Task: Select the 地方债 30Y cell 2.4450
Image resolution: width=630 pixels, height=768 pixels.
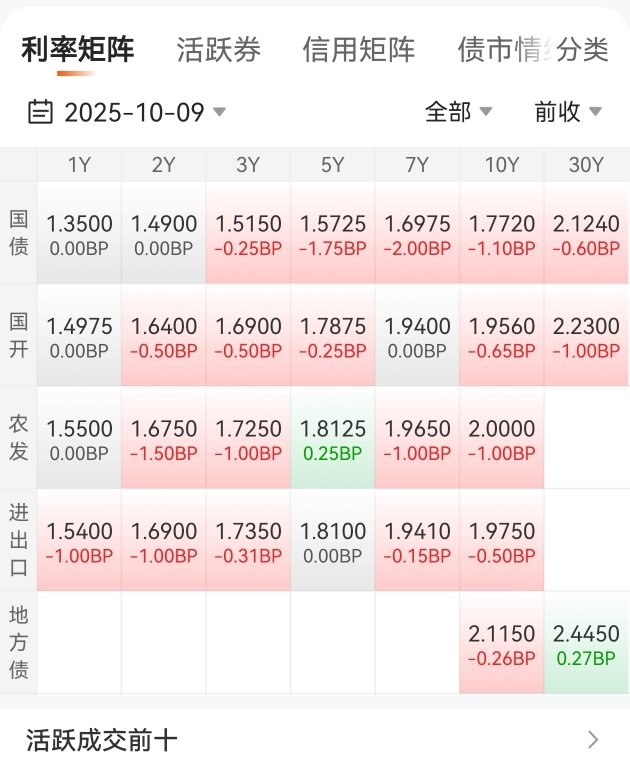Action: [586, 643]
